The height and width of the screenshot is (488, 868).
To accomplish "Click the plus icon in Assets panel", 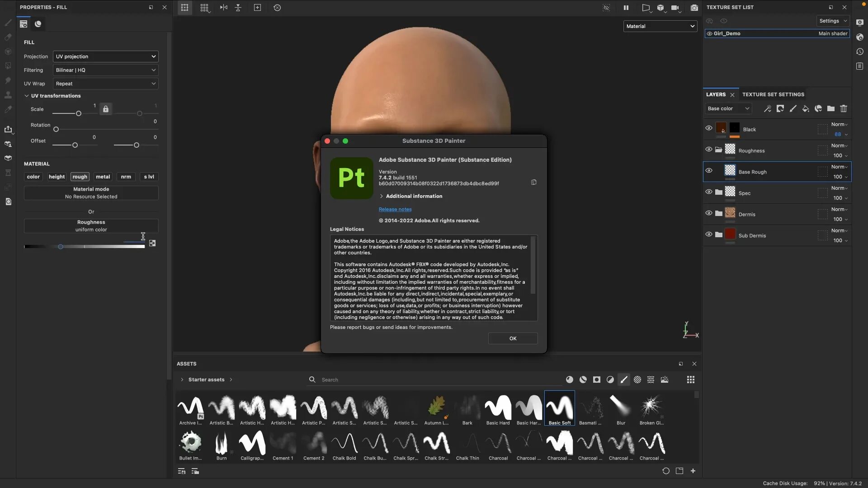I will coord(693,471).
